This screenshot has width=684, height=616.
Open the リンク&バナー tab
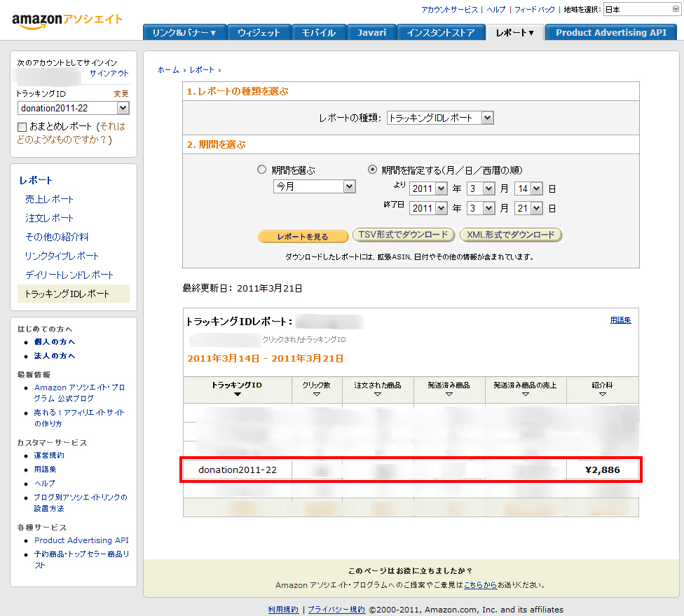click(x=184, y=32)
